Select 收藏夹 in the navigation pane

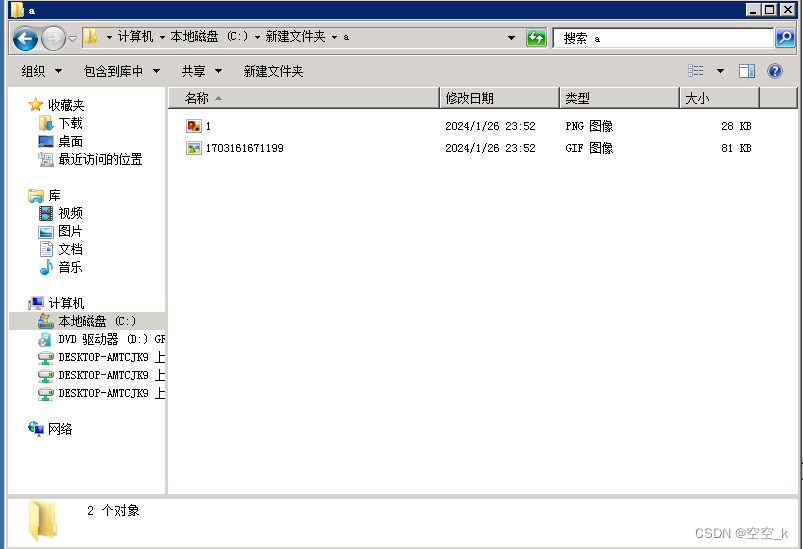click(x=66, y=105)
